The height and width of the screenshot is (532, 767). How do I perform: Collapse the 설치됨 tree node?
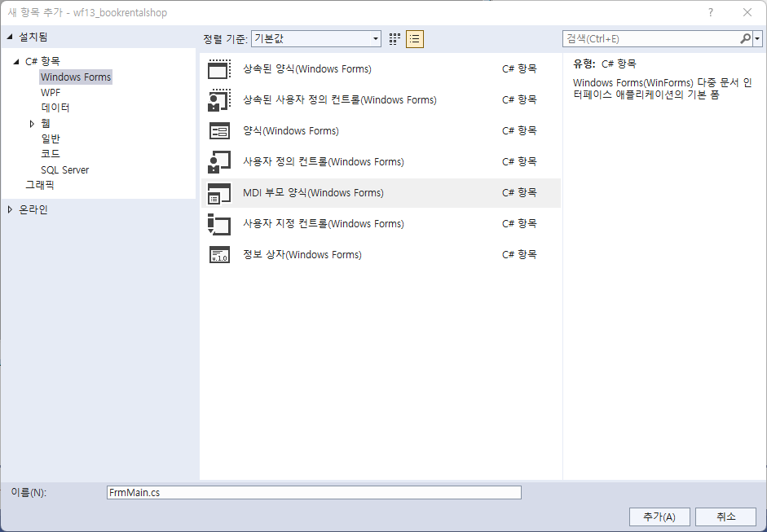coord(10,37)
